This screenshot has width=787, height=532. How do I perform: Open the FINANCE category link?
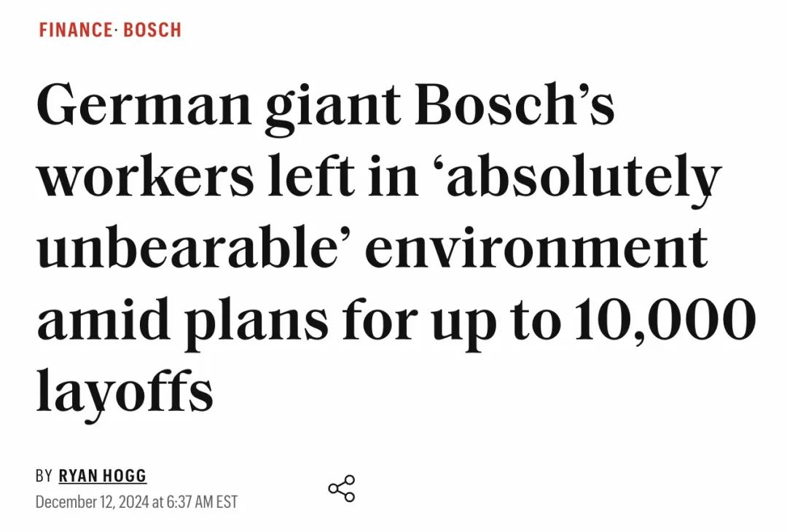[75, 30]
